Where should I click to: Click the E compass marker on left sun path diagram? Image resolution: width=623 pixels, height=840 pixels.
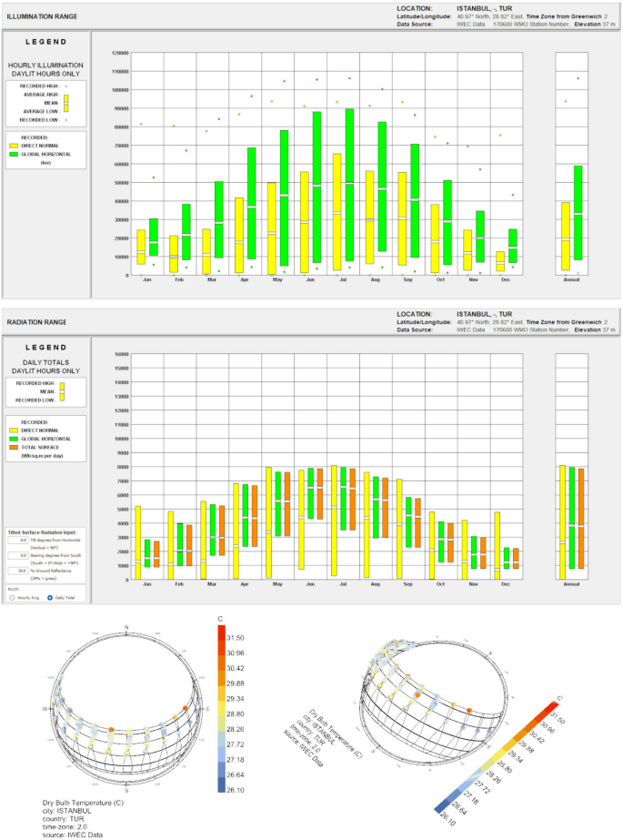pyautogui.click(x=207, y=709)
